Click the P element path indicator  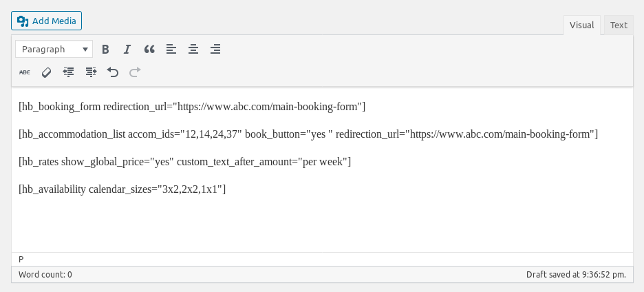(21, 259)
